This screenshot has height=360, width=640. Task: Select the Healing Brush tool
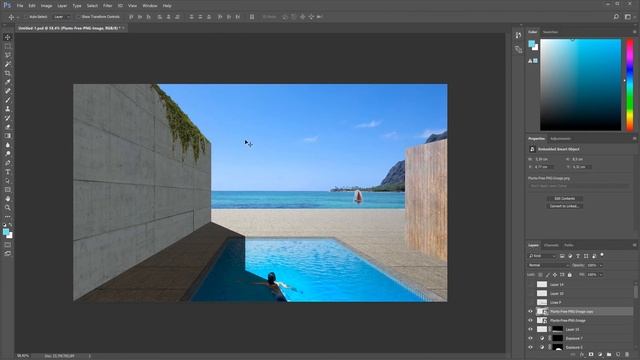(x=8, y=91)
